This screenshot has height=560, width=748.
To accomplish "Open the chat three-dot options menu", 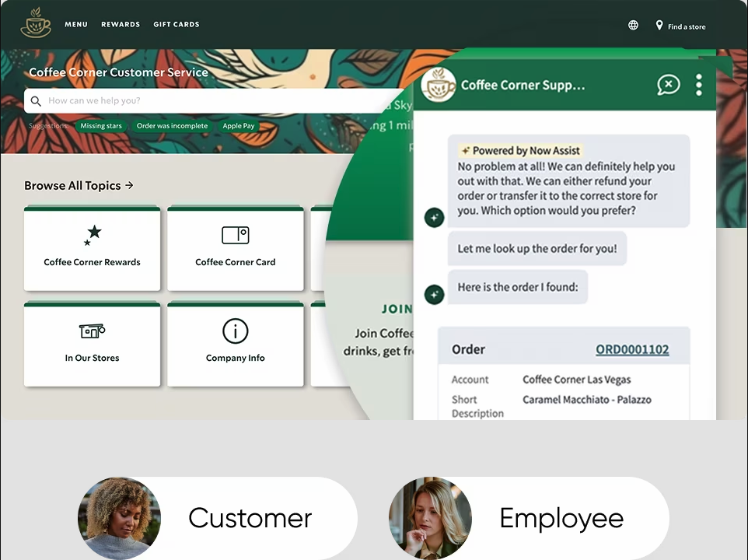I will pos(699,85).
